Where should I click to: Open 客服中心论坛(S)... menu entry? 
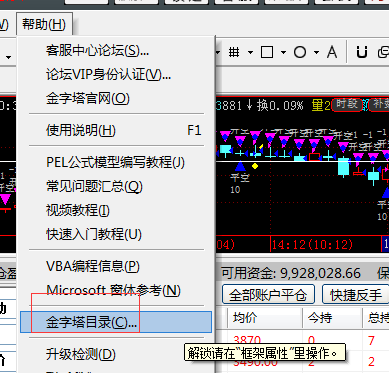tap(116, 51)
